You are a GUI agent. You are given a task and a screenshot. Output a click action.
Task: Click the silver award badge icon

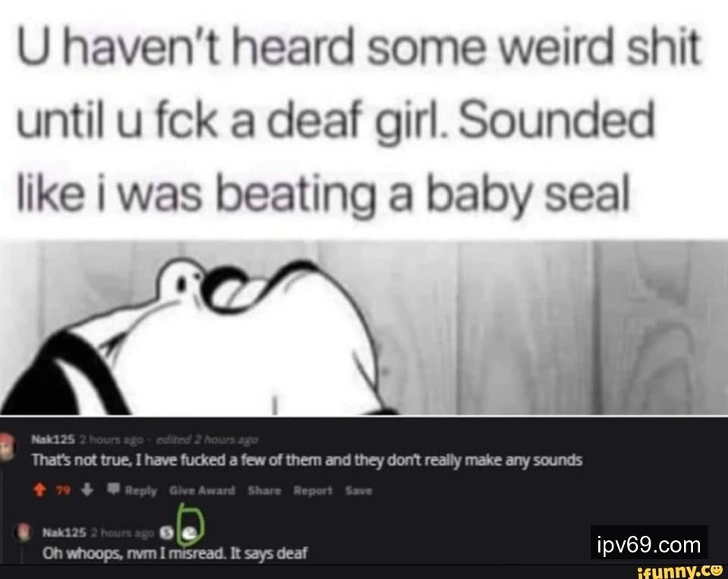pyautogui.click(x=166, y=533)
